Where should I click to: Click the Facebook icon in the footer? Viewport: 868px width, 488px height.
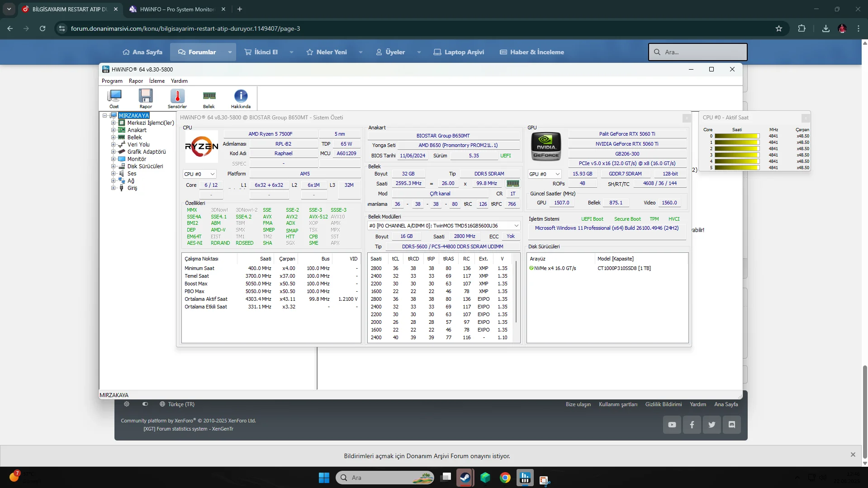692,425
